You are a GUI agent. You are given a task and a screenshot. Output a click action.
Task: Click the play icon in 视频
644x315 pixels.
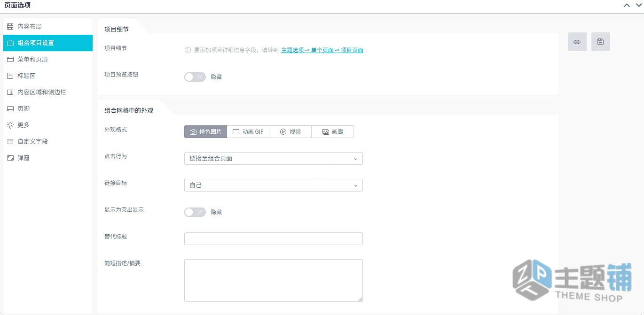coord(283,132)
